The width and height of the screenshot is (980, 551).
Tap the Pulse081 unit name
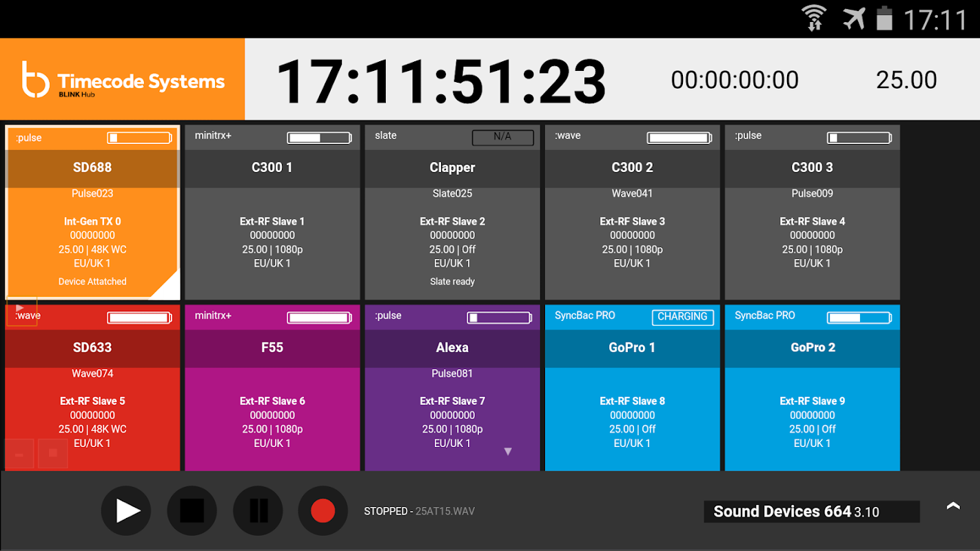pos(452,373)
